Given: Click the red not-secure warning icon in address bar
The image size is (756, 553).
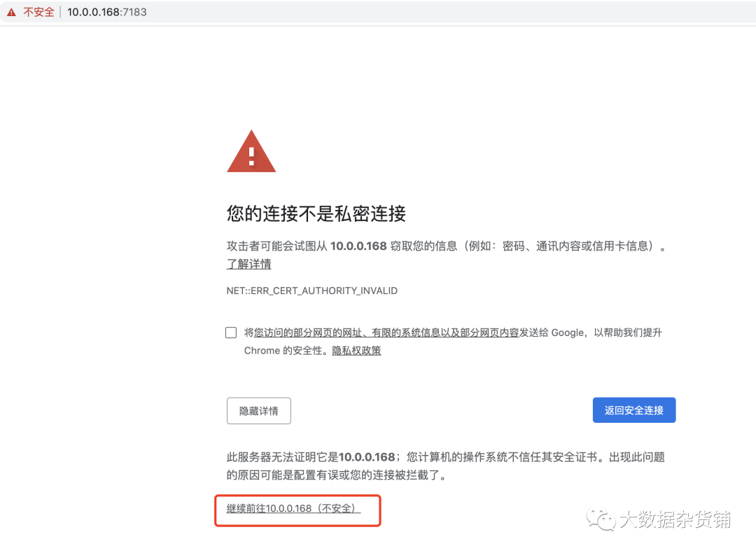Looking at the screenshot, I should 11,12.
